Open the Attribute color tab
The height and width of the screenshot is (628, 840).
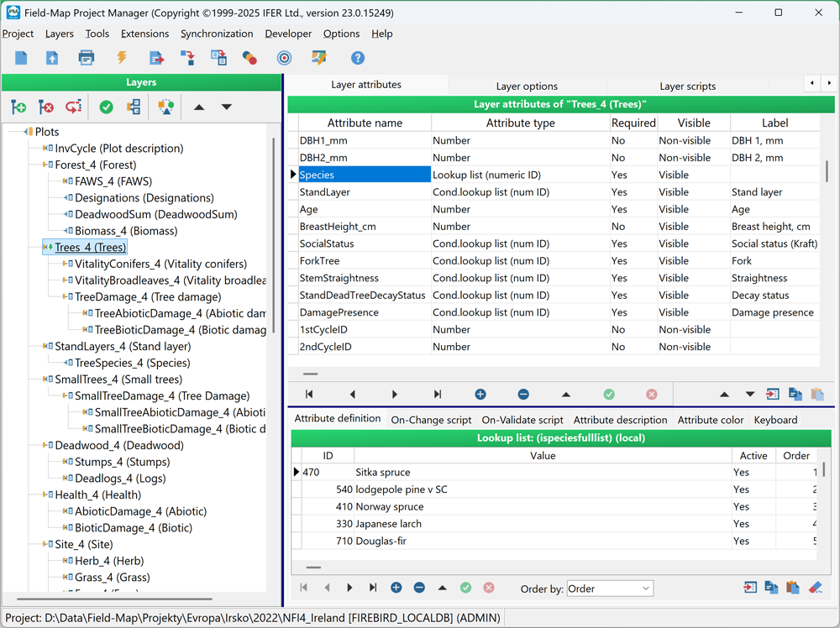(711, 420)
